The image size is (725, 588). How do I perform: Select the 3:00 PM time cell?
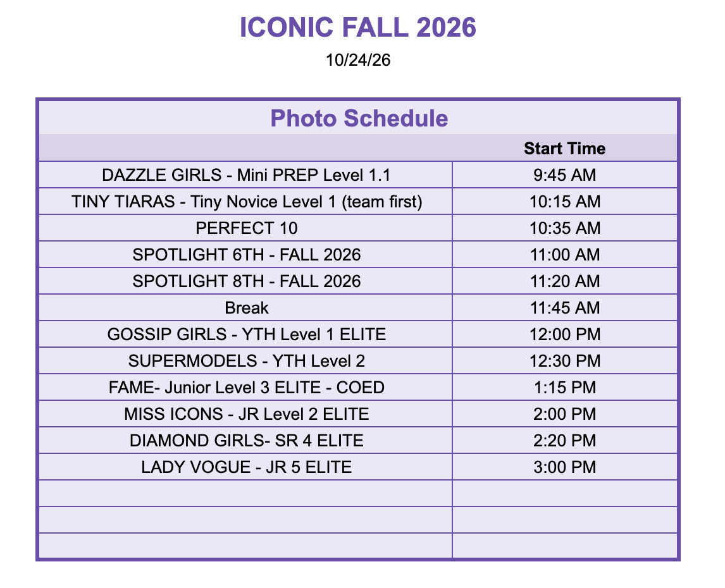pyautogui.click(x=564, y=467)
